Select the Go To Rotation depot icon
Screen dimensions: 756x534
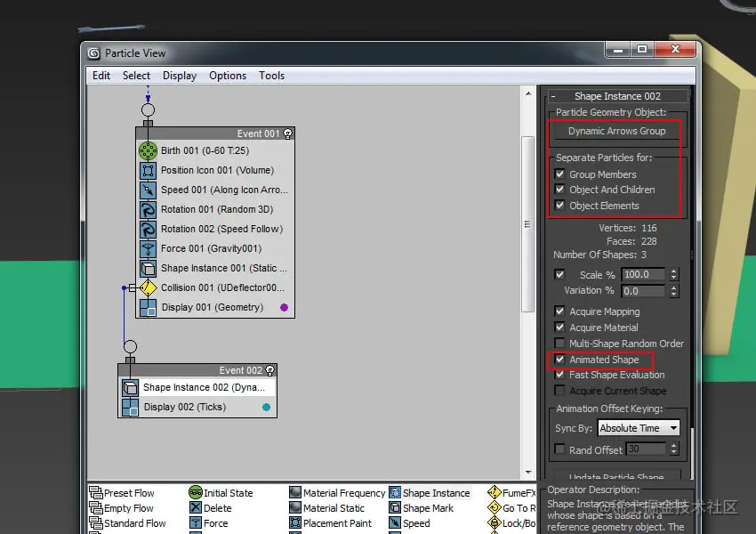pyautogui.click(x=495, y=508)
